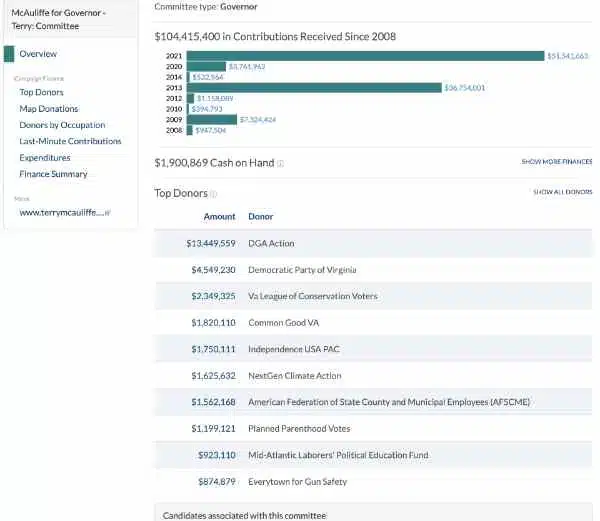The width and height of the screenshot is (600, 521).
Task: Click the $1,625,632 amount
Action: [x=214, y=376]
